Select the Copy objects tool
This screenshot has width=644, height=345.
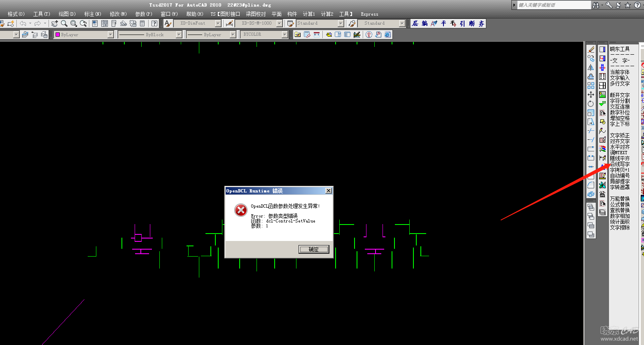click(591, 58)
